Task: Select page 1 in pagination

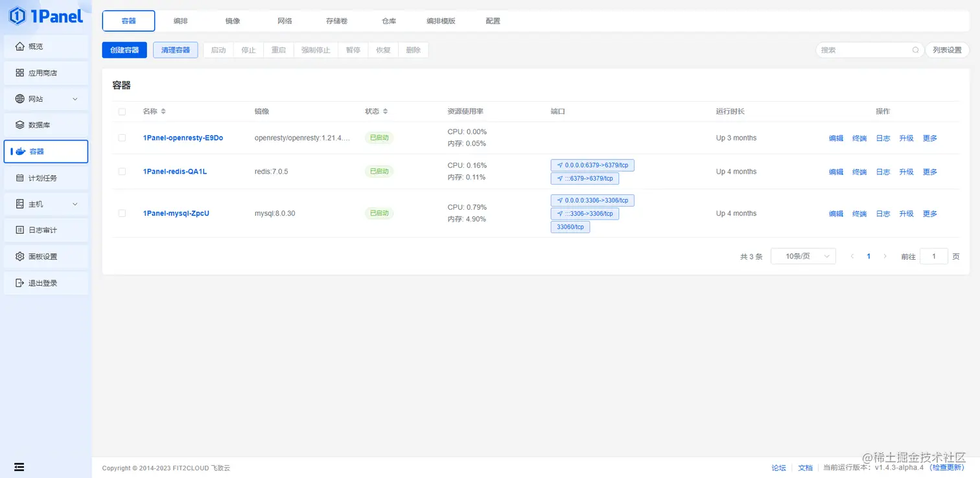Action: [869, 256]
